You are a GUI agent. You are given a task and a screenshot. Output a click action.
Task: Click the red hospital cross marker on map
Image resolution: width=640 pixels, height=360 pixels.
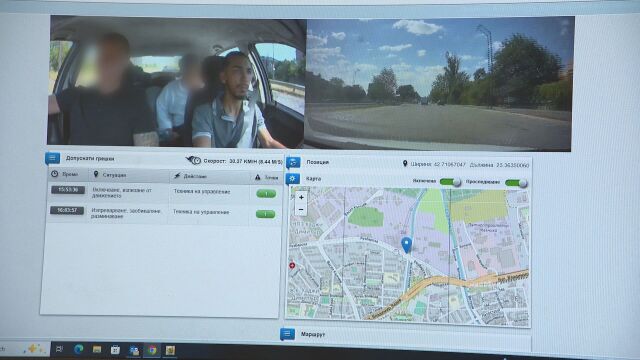(x=292, y=266)
